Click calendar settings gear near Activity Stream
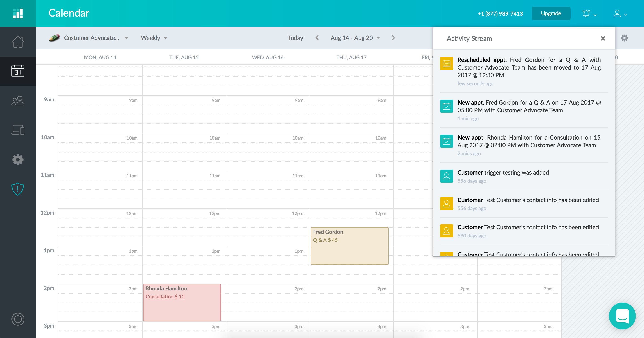The height and width of the screenshot is (338, 644). (624, 38)
